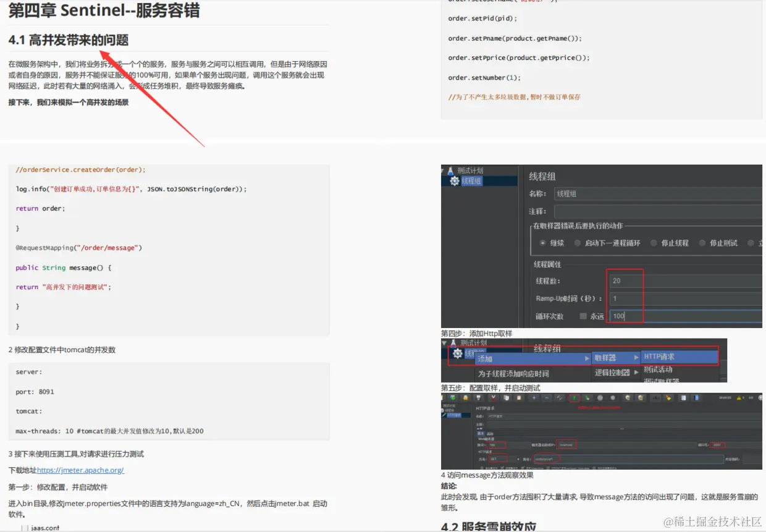Click the jaas.conf file entry
This screenshot has width=766, height=532.
[x=45, y=528]
